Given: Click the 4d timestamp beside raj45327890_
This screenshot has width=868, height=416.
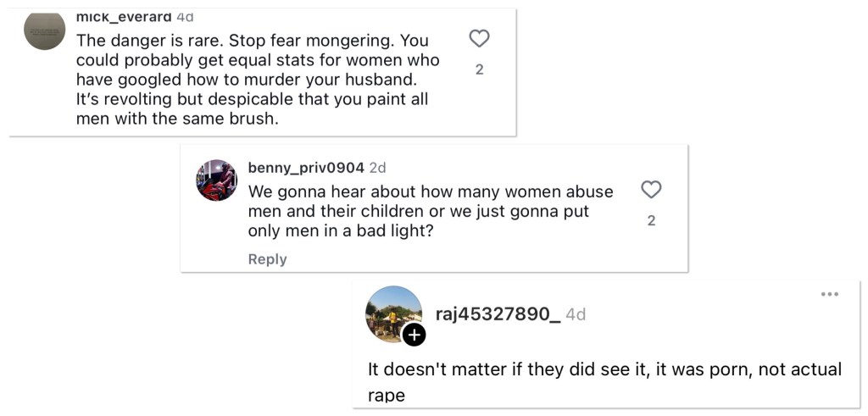Looking at the screenshot, I should [576, 314].
